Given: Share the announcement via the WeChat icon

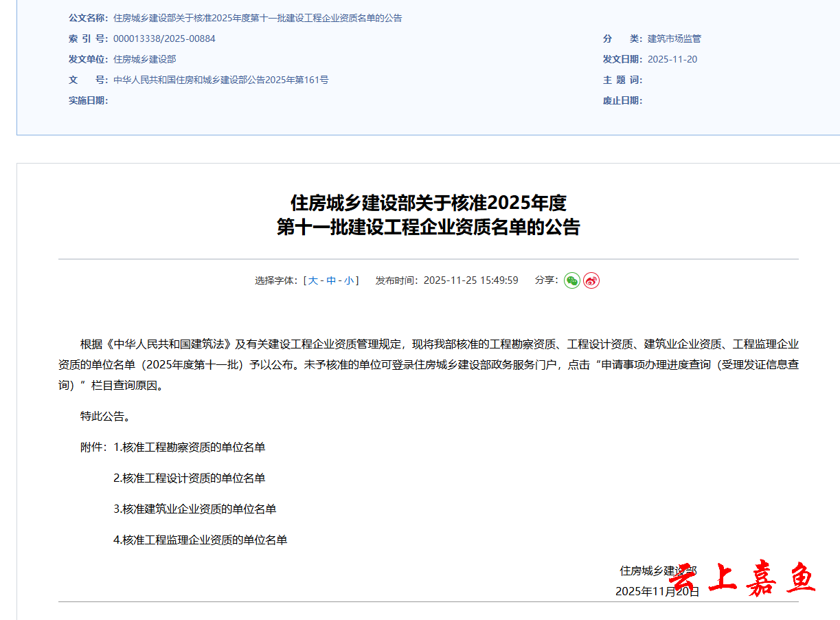Looking at the screenshot, I should pos(572,280).
